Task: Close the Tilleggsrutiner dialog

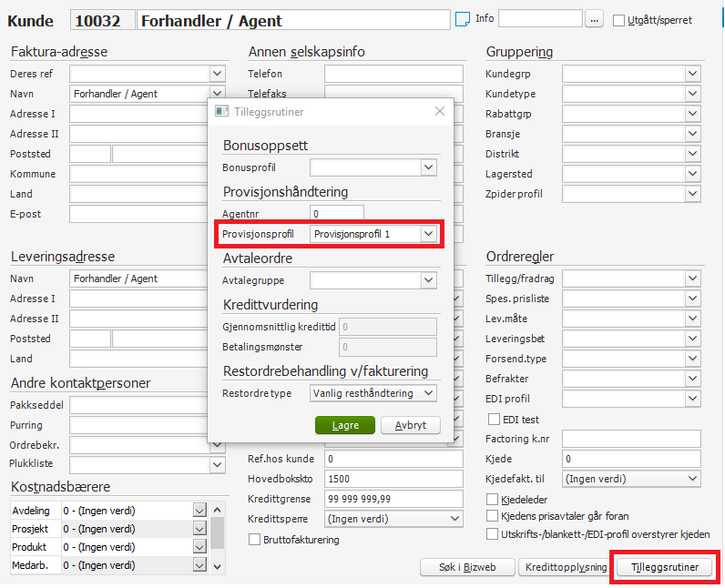Action: click(440, 111)
